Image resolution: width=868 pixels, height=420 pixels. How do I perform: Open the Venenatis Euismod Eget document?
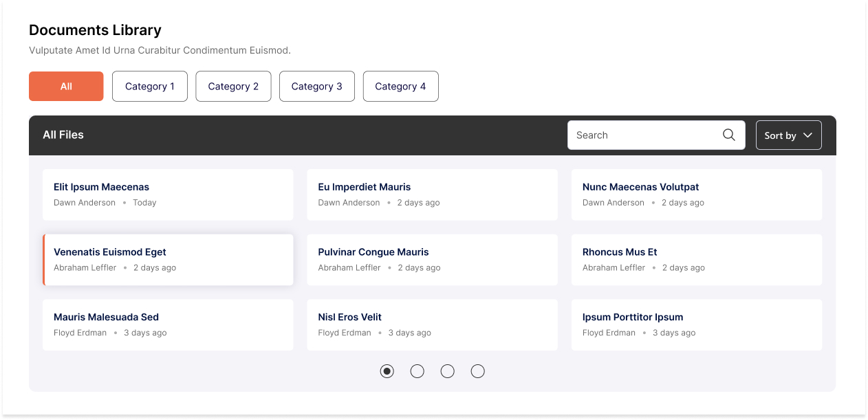pos(168,259)
